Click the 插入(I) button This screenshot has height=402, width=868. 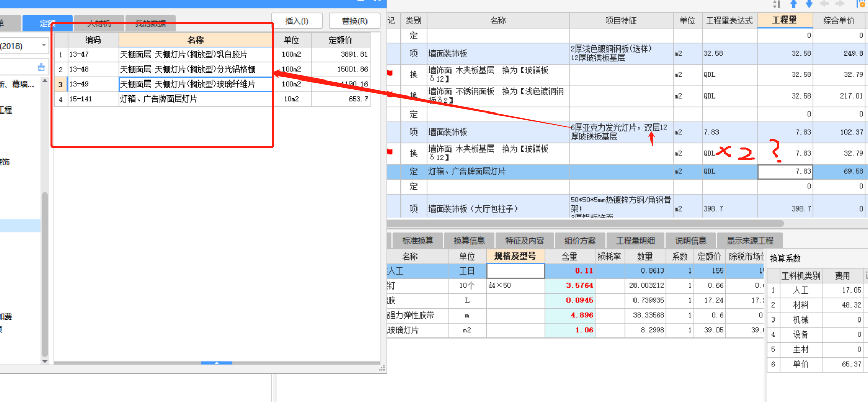coord(296,21)
